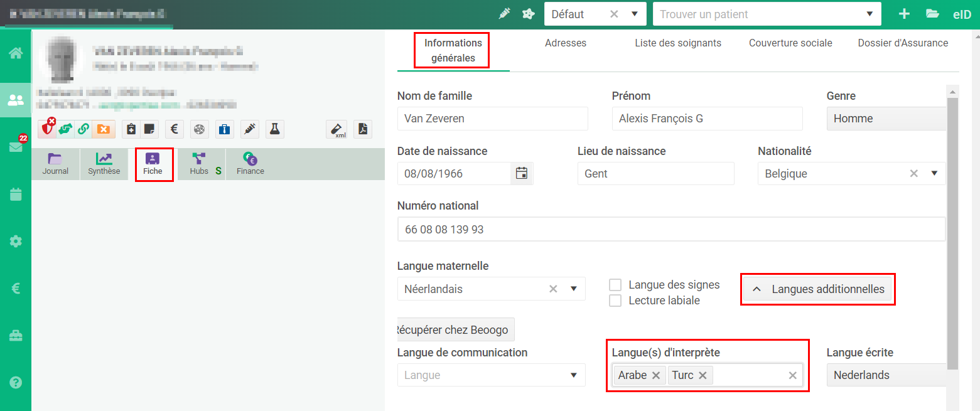Open the toolbox briefcase in the sidebar

pos(16,335)
